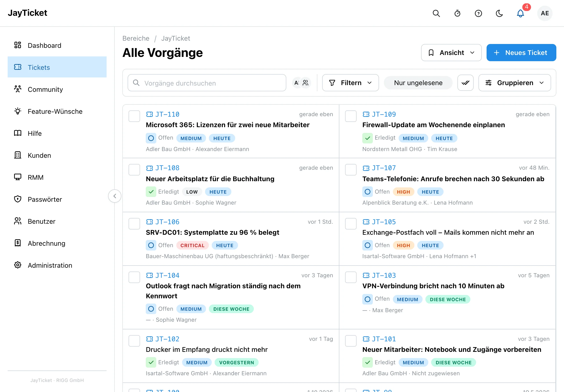Select checkbox for ticket JT-110
This screenshot has height=392, width=564.
134,116
